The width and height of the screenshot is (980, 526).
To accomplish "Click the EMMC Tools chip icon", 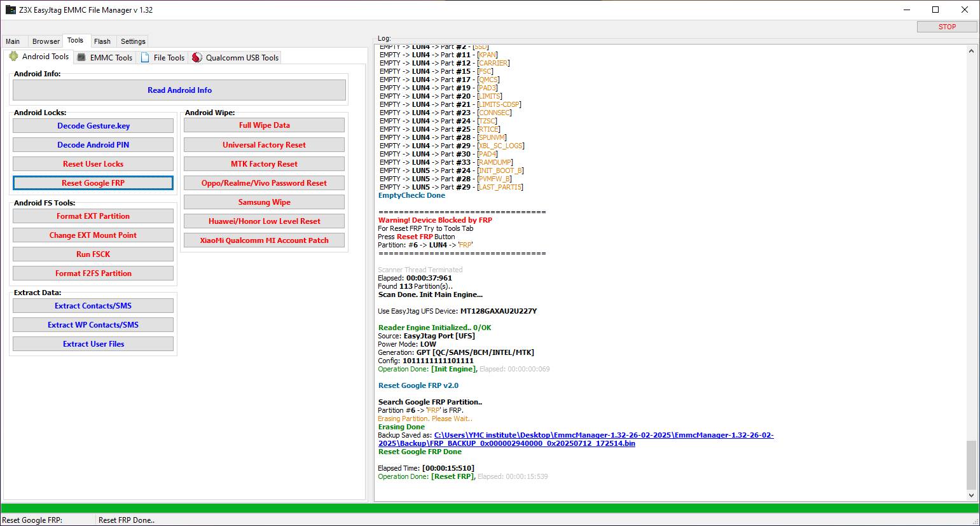I will pos(81,57).
